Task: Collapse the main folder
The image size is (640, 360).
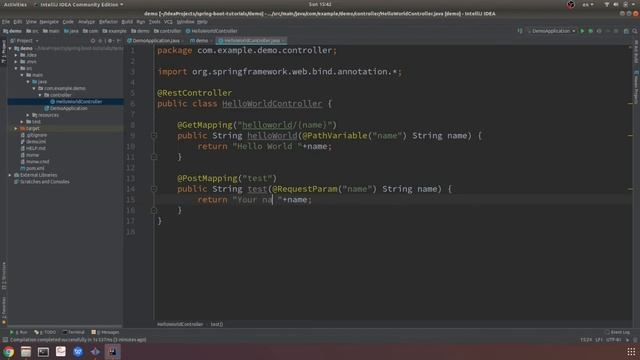Action: coord(22,75)
